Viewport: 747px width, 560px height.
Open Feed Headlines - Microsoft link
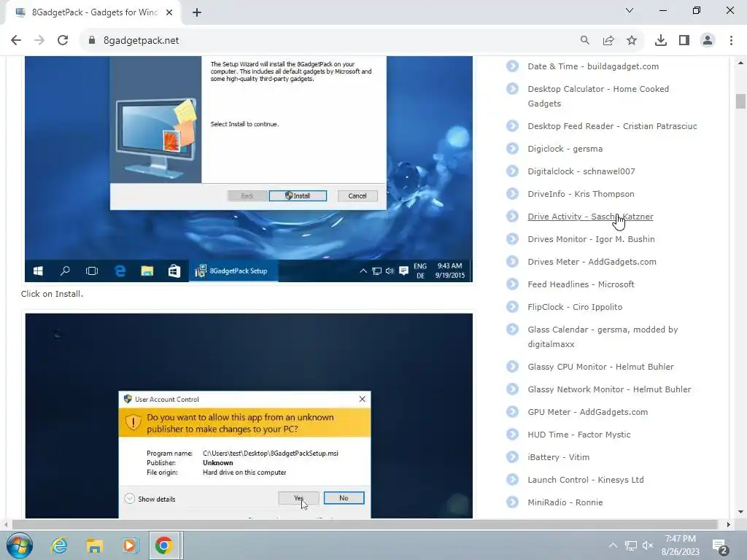click(x=581, y=284)
